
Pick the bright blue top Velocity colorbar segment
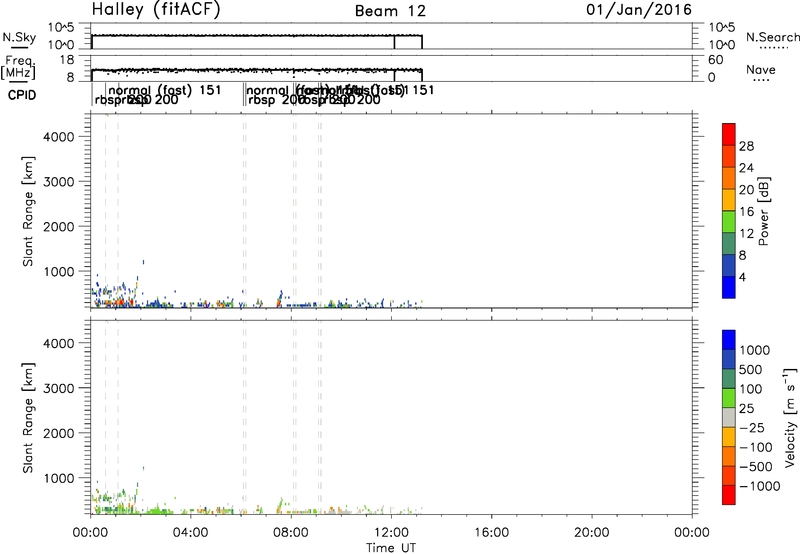pyautogui.click(x=729, y=340)
